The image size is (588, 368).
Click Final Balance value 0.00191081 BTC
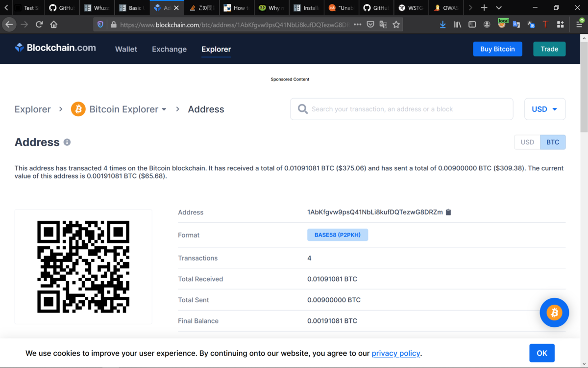(332, 321)
